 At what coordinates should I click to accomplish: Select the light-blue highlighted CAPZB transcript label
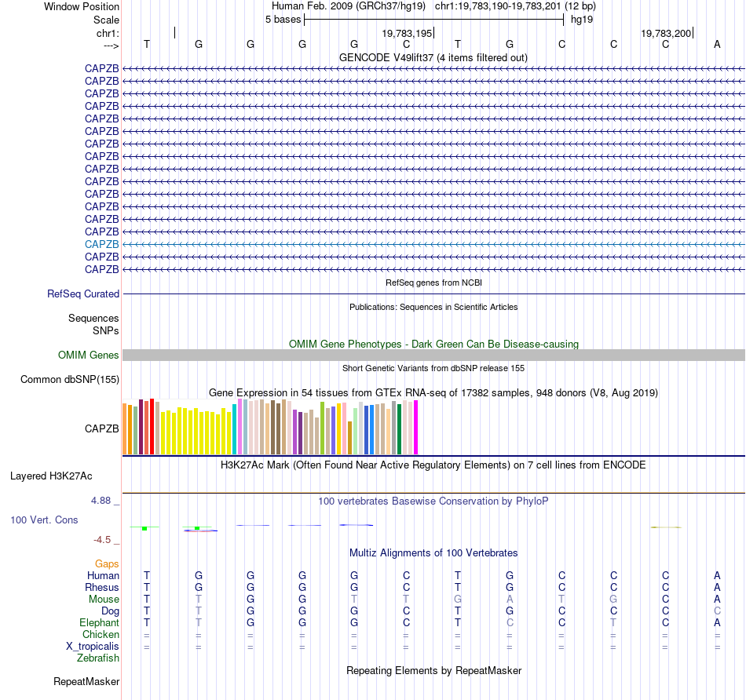102,244
